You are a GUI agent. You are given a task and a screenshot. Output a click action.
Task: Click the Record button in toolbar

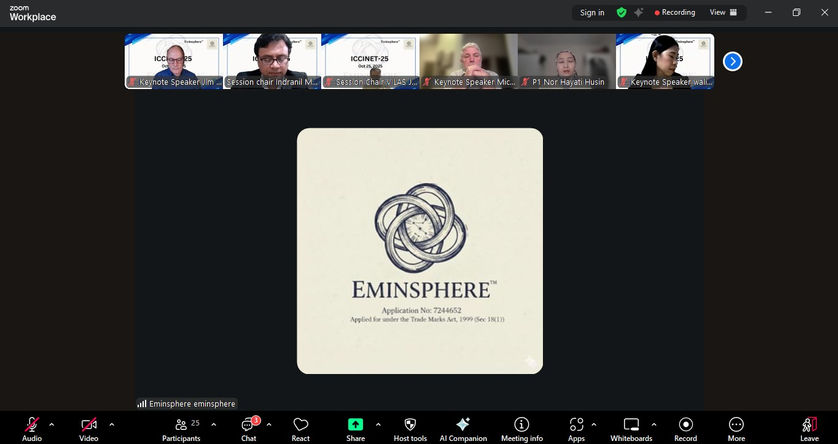click(686, 429)
